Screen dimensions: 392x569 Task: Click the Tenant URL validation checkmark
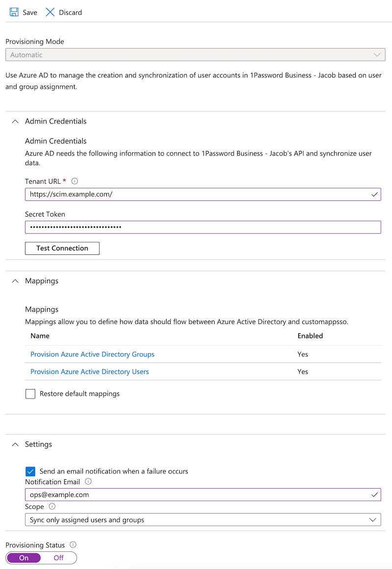374,195
